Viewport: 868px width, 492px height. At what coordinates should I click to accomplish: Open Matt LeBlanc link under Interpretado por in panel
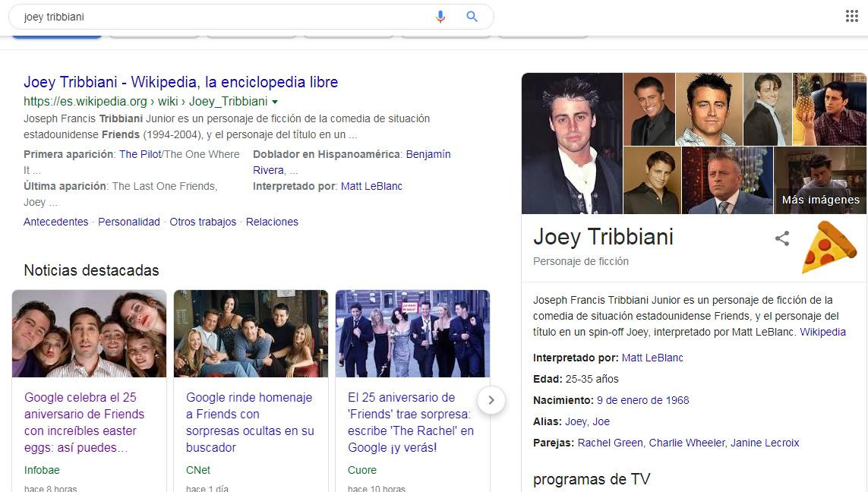pos(652,358)
